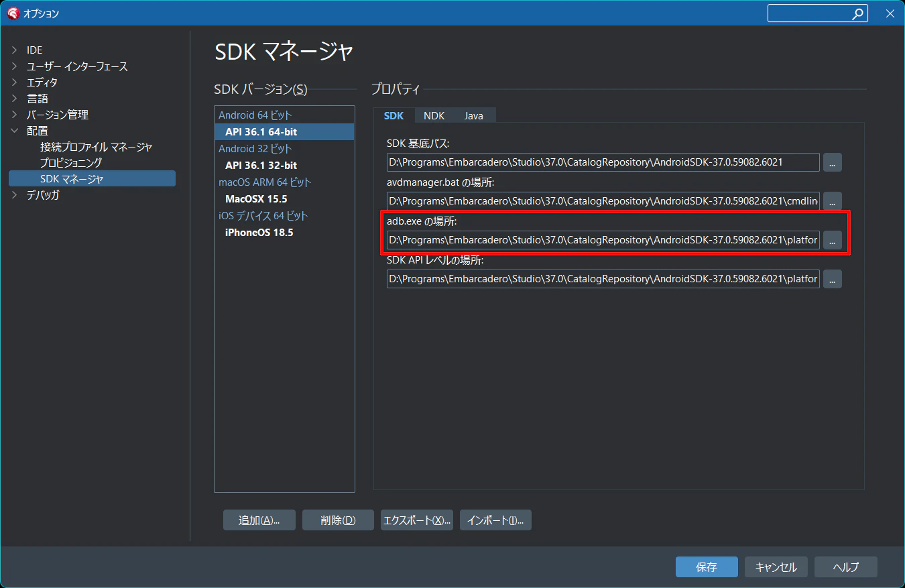This screenshot has height=588, width=905.
Task: Click the キャンセル button
Action: click(776, 567)
